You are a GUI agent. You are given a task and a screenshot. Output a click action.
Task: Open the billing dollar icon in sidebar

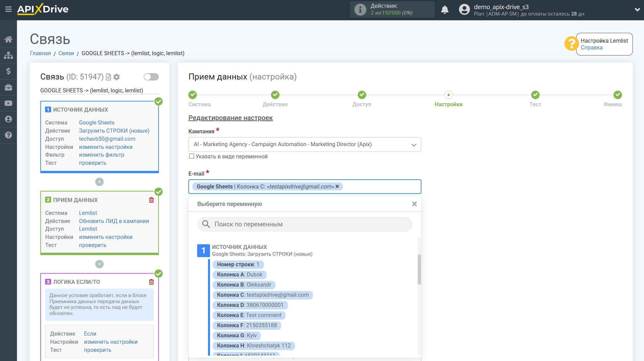click(x=8, y=71)
